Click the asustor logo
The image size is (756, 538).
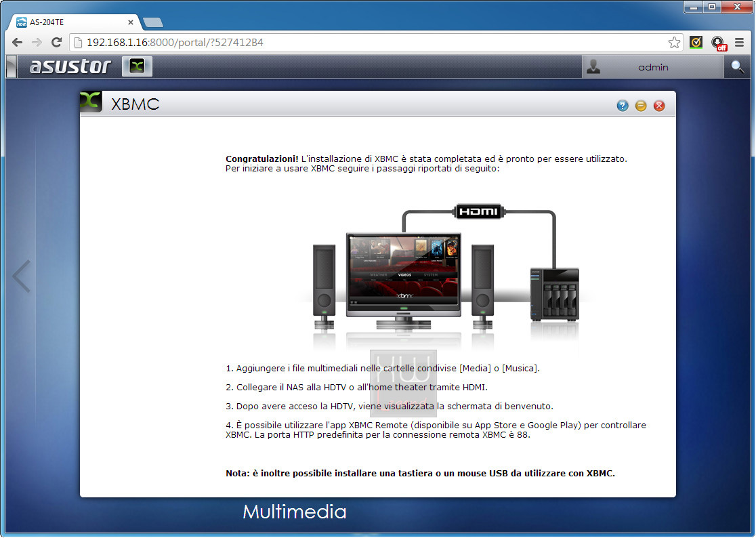(x=70, y=66)
